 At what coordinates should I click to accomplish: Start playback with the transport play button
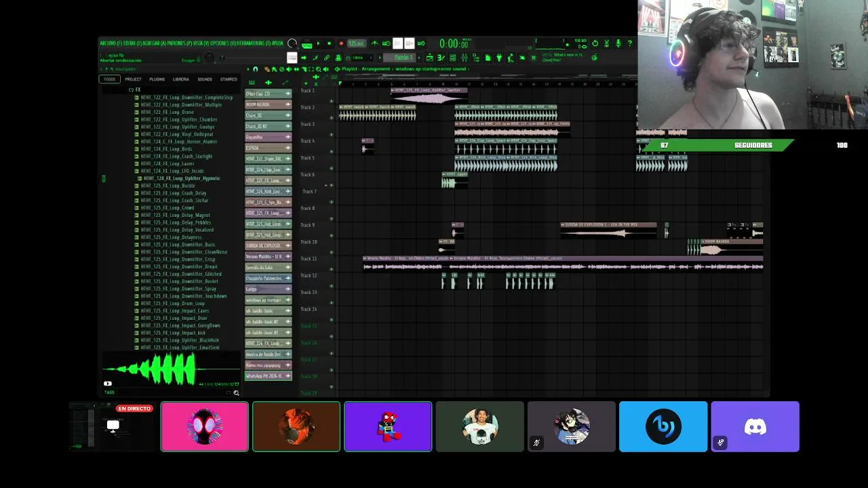(x=318, y=43)
